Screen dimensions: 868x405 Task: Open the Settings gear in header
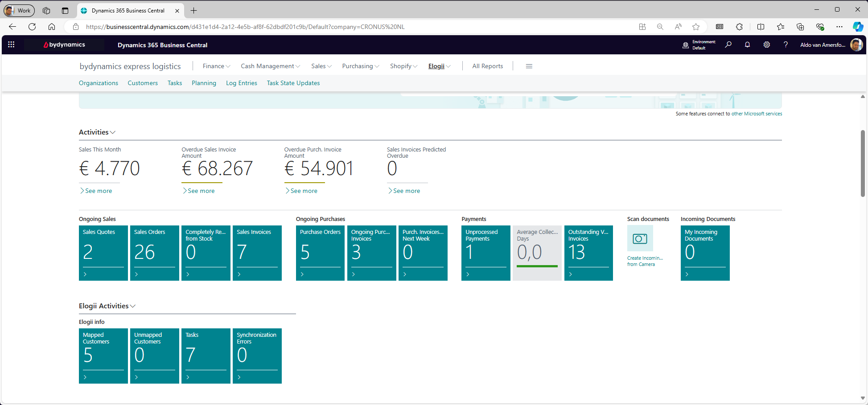[x=766, y=45]
